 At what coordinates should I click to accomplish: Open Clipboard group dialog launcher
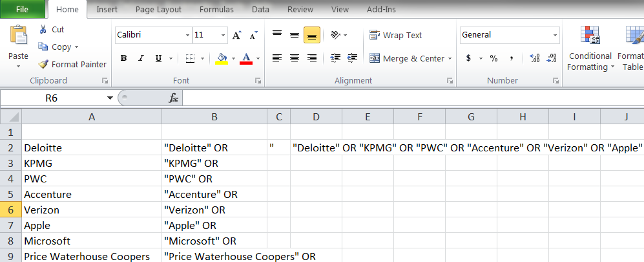pos(105,81)
